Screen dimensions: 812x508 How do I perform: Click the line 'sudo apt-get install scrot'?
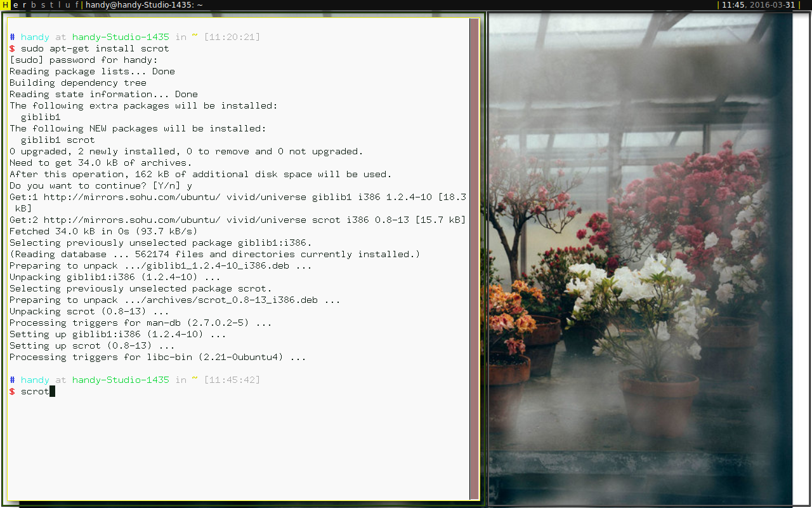coord(95,49)
